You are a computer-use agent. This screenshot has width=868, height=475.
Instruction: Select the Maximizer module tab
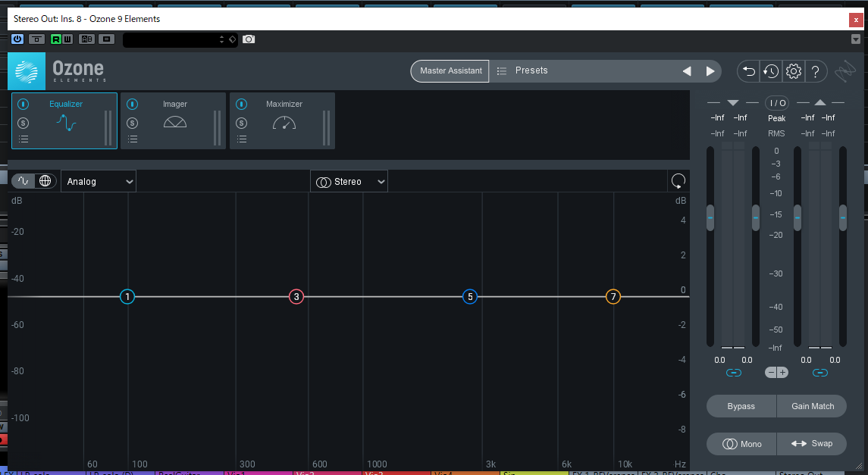282,120
